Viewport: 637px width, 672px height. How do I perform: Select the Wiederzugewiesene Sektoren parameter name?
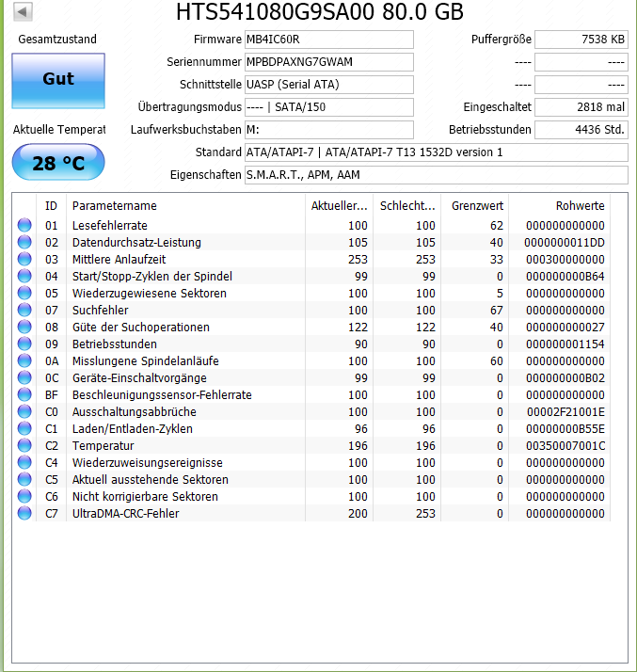[x=149, y=293]
